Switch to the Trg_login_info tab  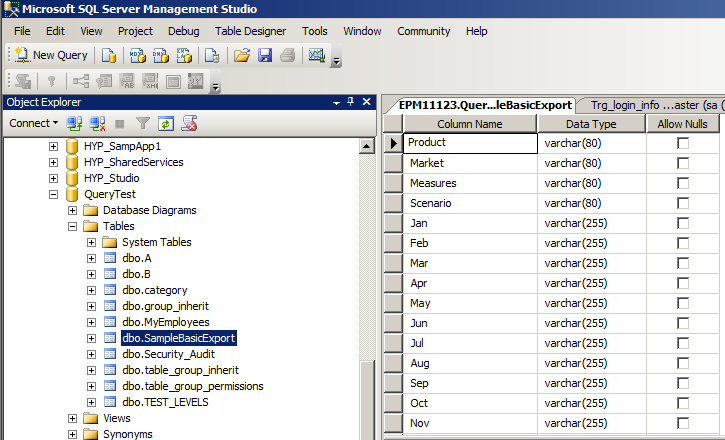652,105
